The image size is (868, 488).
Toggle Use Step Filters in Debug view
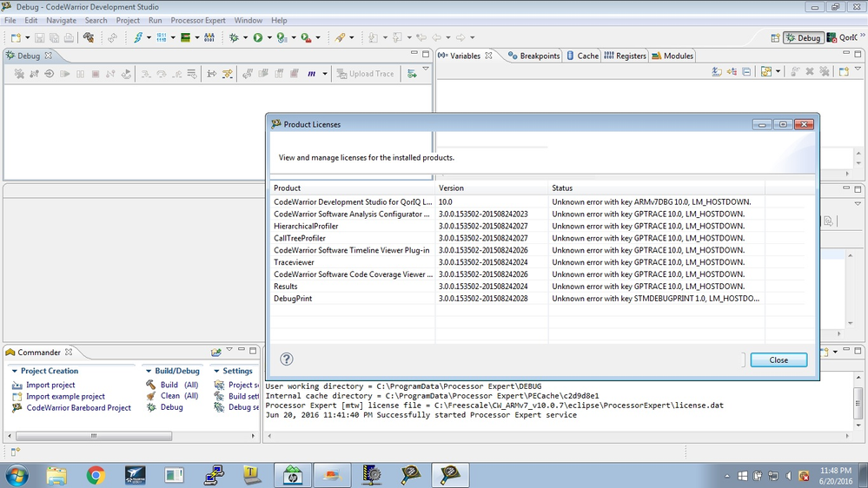click(228, 74)
